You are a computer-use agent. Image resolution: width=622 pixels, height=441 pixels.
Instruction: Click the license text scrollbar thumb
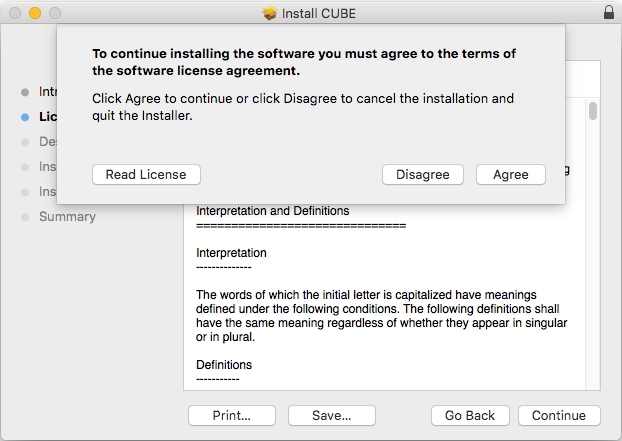(x=593, y=111)
